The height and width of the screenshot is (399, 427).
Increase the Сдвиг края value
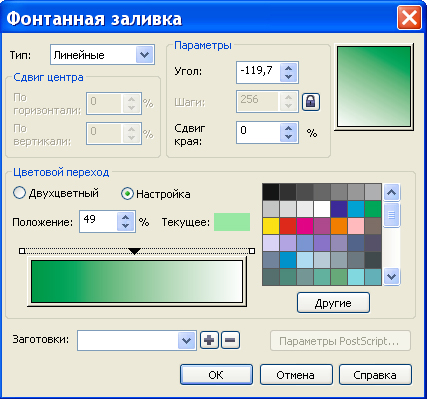tap(288, 128)
